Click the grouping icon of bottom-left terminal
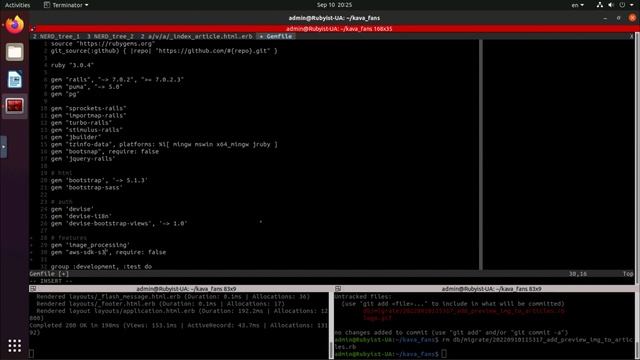This screenshot has width=640, height=360. click(33, 289)
